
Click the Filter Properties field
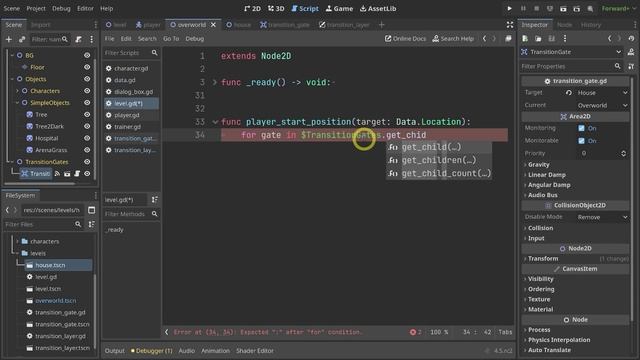(571, 66)
